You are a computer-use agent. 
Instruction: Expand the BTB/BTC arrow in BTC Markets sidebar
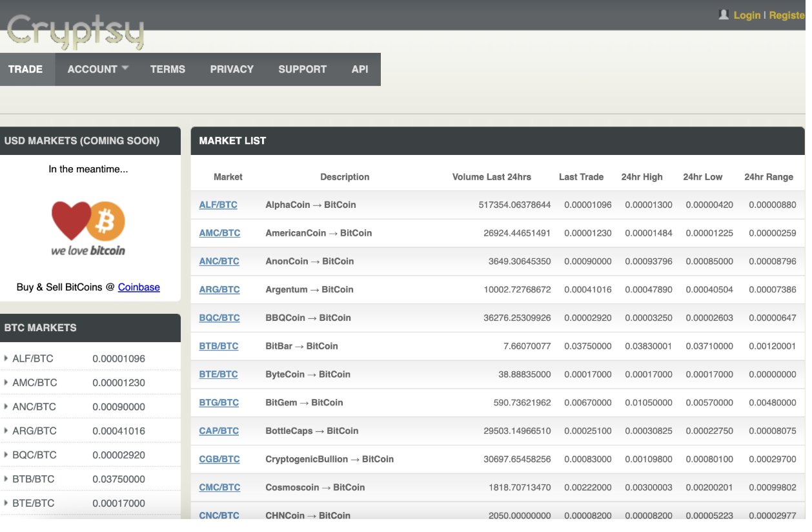tap(6, 479)
